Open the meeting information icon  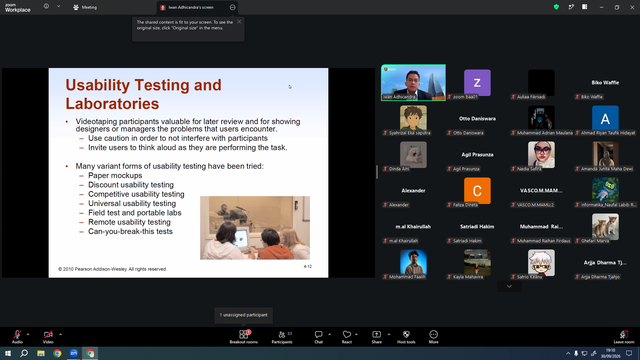[x=47, y=6]
